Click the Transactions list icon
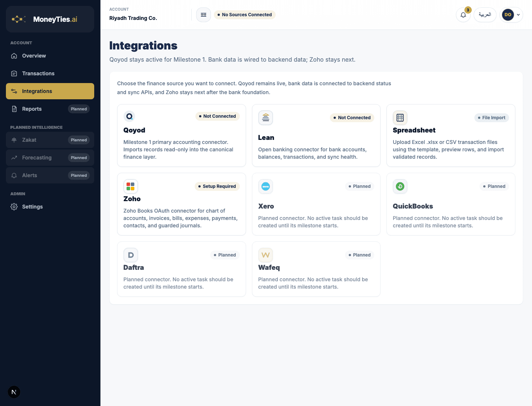 (14, 73)
